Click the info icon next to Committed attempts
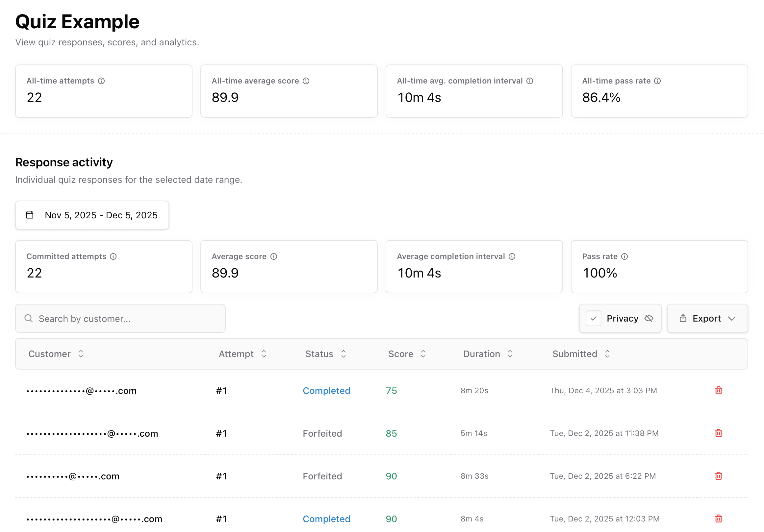 [x=114, y=256]
